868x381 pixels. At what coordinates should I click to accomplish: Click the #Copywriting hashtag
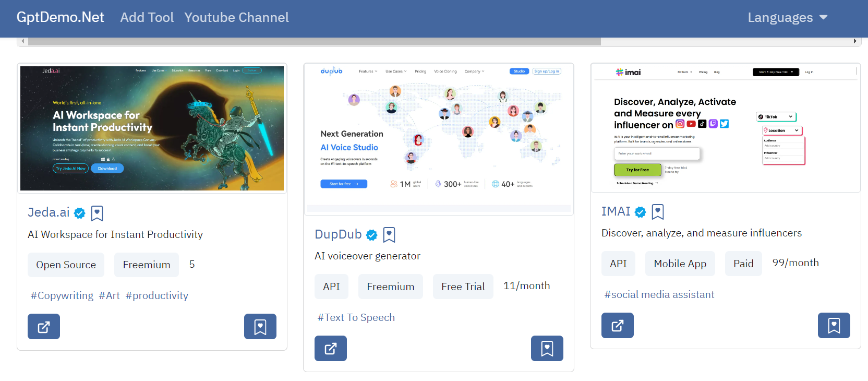[x=62, y=295]
